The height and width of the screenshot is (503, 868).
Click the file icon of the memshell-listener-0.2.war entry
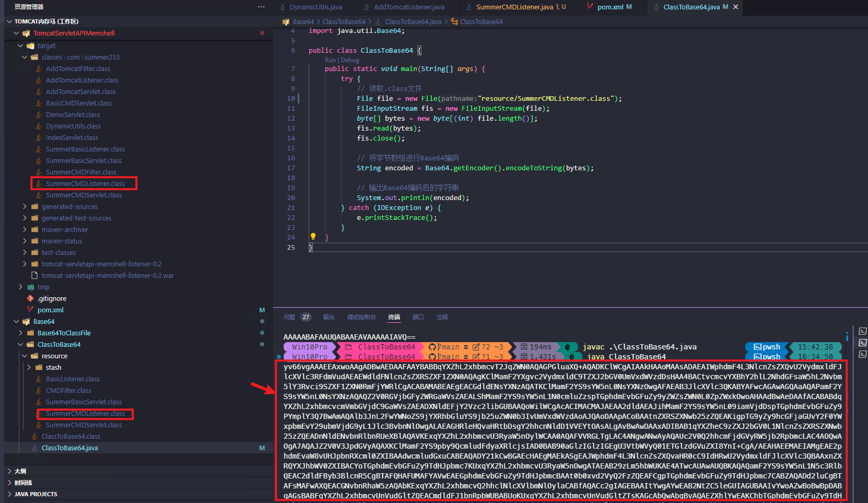click(34, 275)
